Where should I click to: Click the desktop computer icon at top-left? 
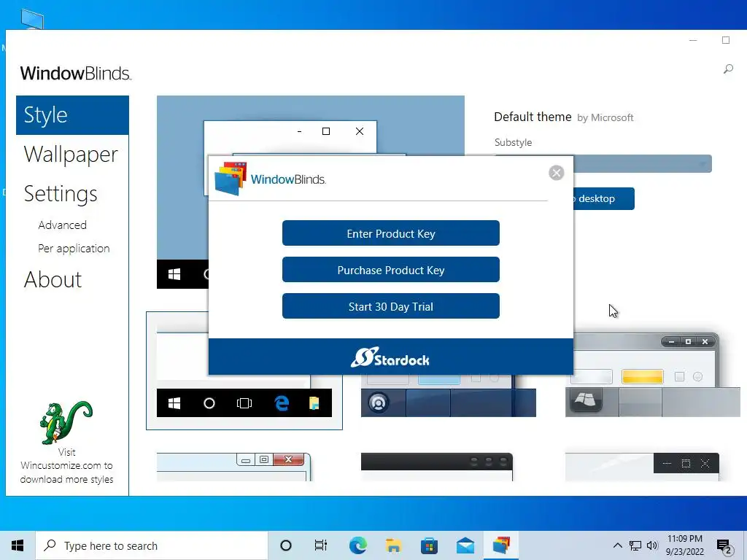(32, 19)
